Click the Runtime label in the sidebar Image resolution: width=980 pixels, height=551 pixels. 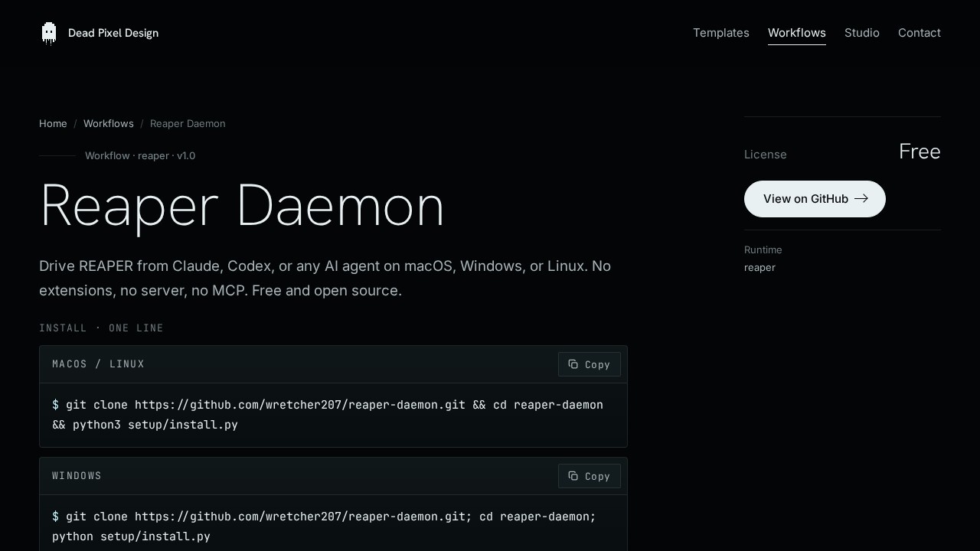pos(763,249)
